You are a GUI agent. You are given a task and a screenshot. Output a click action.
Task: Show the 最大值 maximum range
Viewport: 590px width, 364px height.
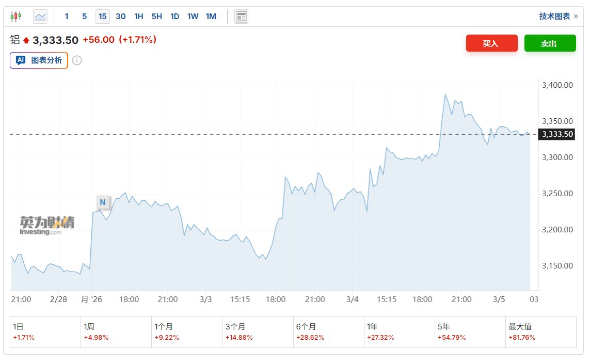tap(540, 331)
